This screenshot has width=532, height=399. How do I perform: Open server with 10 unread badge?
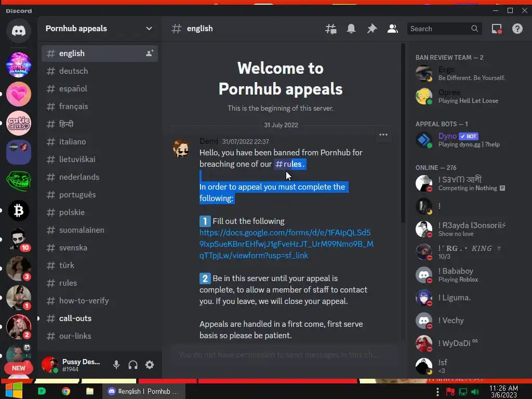(x=19, y=240)
